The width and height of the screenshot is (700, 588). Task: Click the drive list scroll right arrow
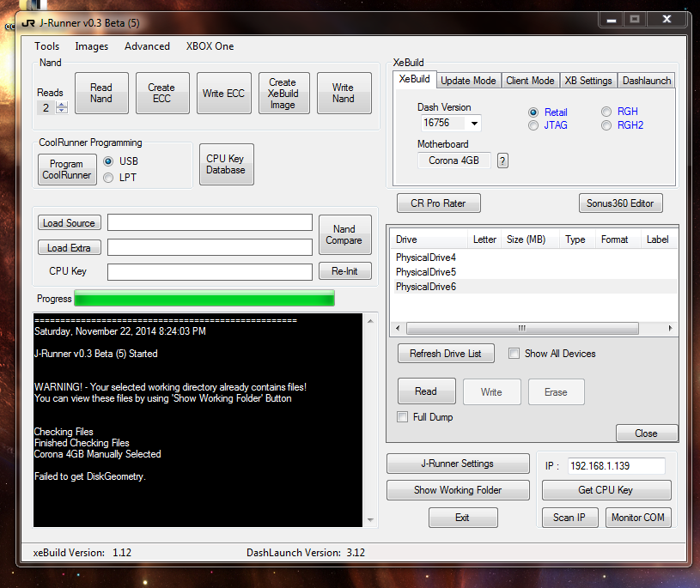(670, 329)
